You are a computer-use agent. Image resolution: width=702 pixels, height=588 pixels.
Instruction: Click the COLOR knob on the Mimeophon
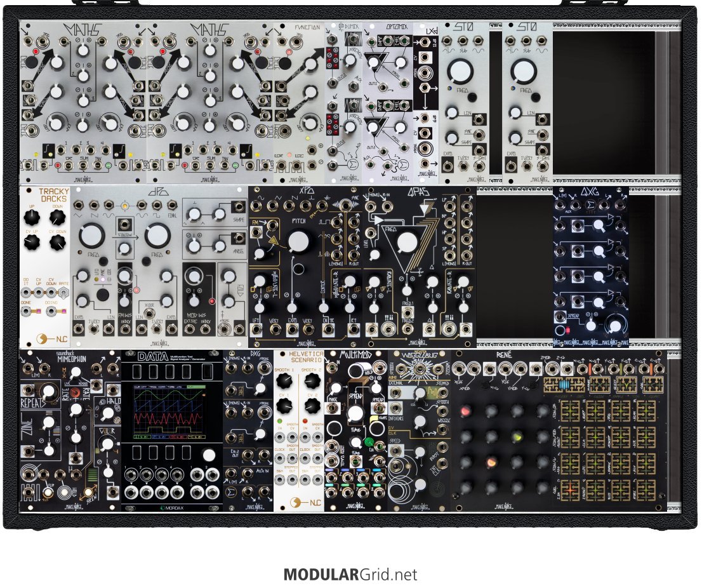tap(107, 444)
